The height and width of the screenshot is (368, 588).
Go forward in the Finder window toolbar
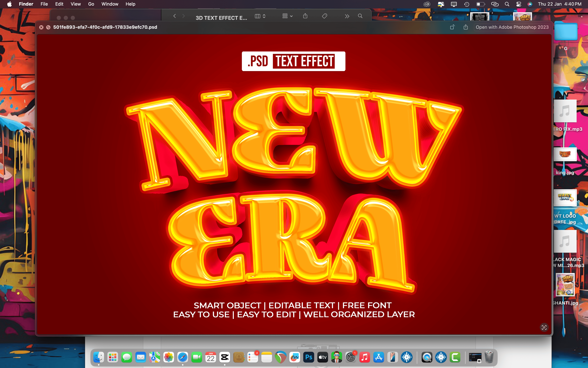[x=183, y=16]
